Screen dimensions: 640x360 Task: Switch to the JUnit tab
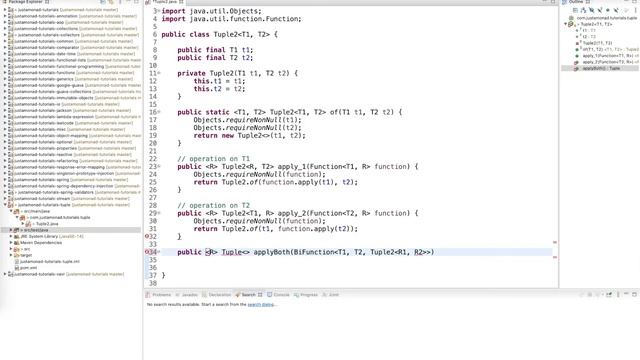point(331,295)
